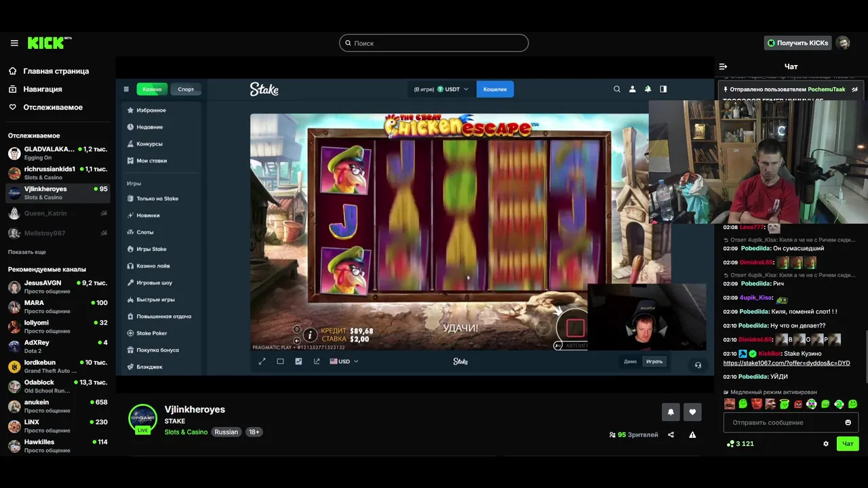Focus the Поиск search field
Viewport: 868px width, 488px height.
pos(434,43)
